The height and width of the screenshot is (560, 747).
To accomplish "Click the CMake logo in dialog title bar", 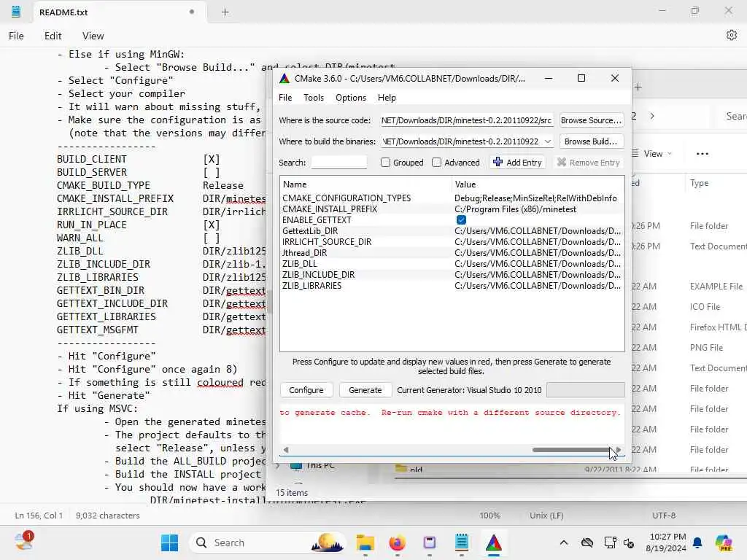I will (285, 79).
